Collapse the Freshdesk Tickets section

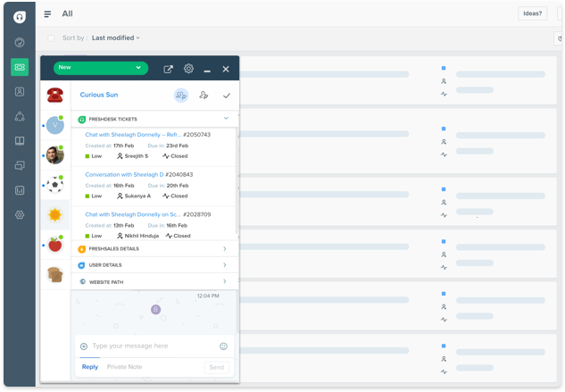(x=225, y=118)
